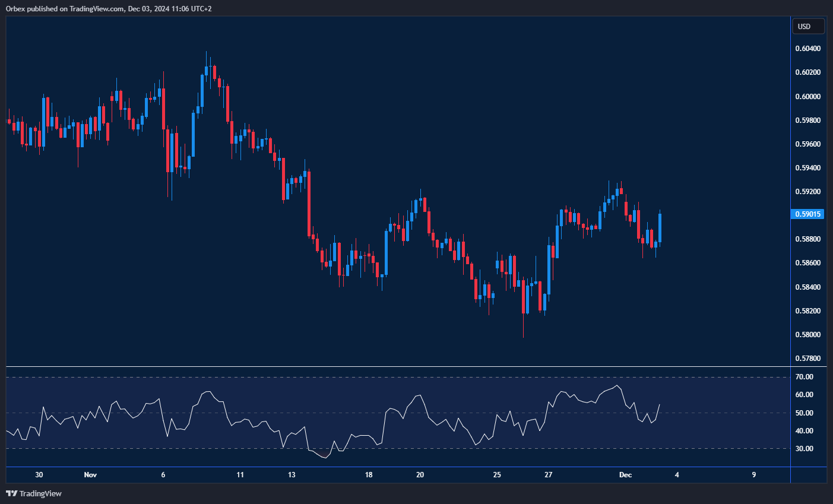
Task: Click the RSI 50.00 midline label
Action: tap(805, 413)
